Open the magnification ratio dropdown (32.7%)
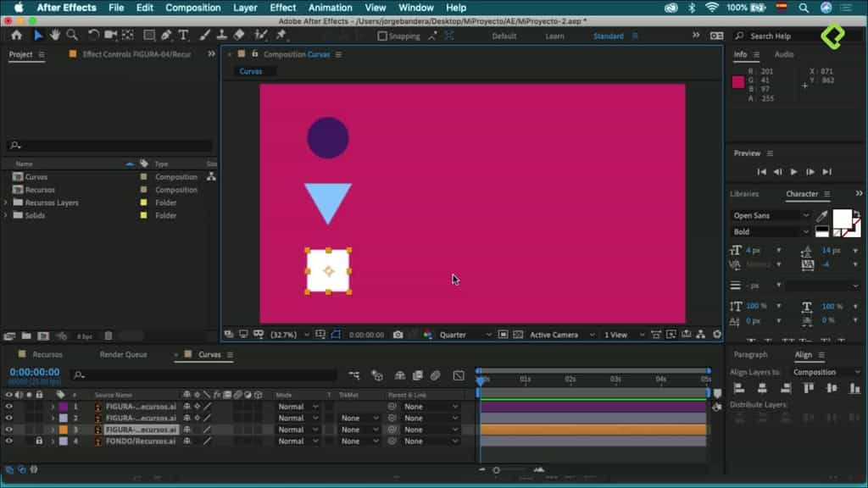This screenshot has height=488, width=868. tap(289, 335)
